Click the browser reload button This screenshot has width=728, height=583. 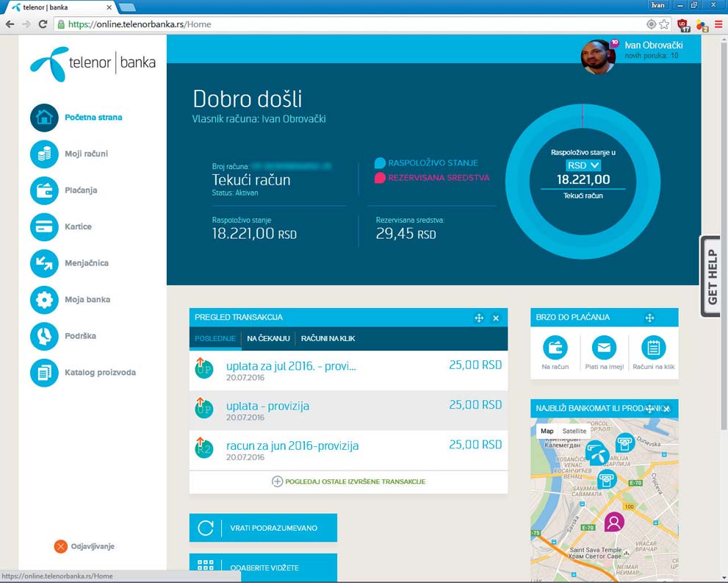[x=43, y=24]
